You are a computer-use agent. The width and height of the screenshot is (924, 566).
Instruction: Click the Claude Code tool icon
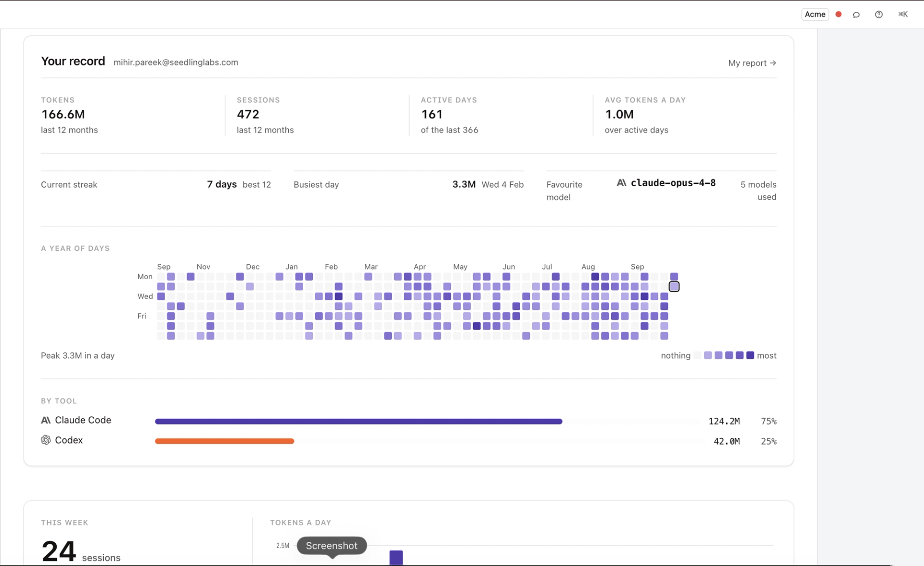46,420
